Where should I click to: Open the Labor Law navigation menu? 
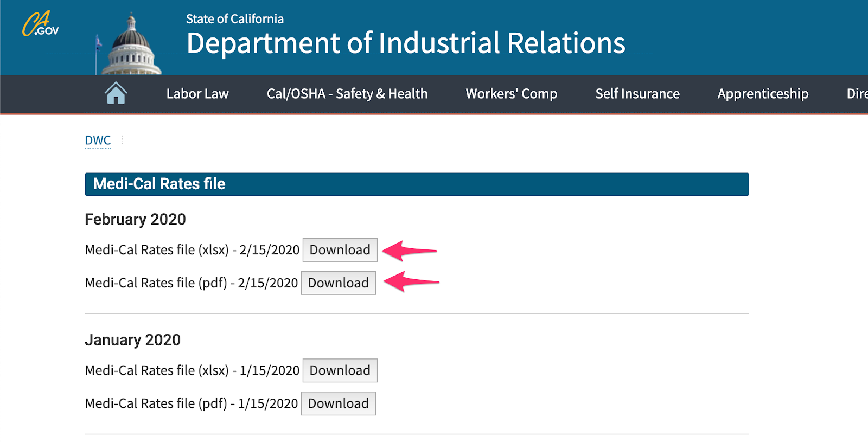(197, 93)
